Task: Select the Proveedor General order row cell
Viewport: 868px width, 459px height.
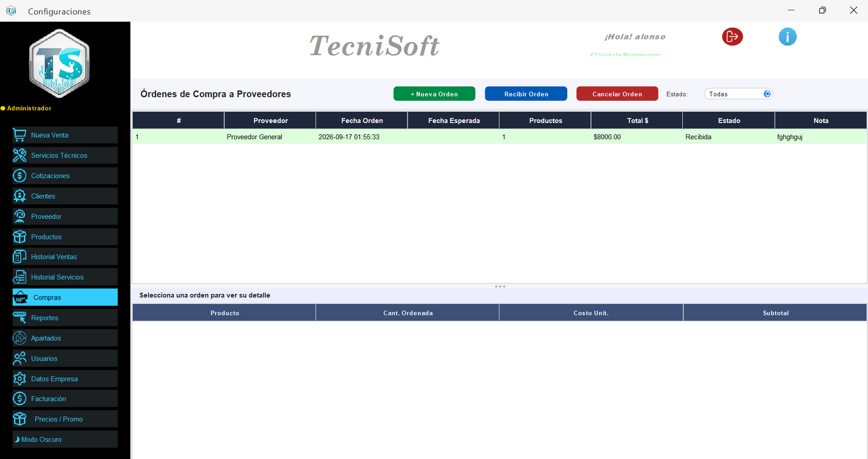Action: pyautogui.click(x=270, y=137)
